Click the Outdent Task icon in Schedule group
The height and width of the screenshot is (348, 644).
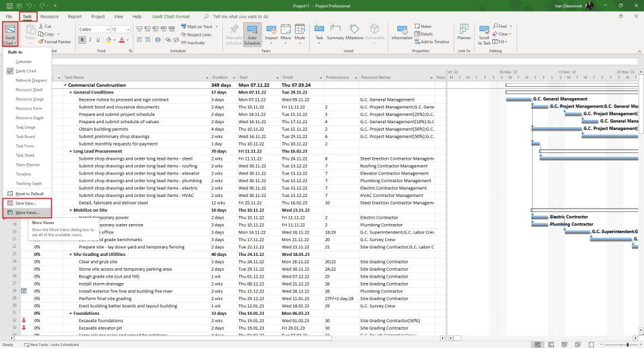[140, 40]
